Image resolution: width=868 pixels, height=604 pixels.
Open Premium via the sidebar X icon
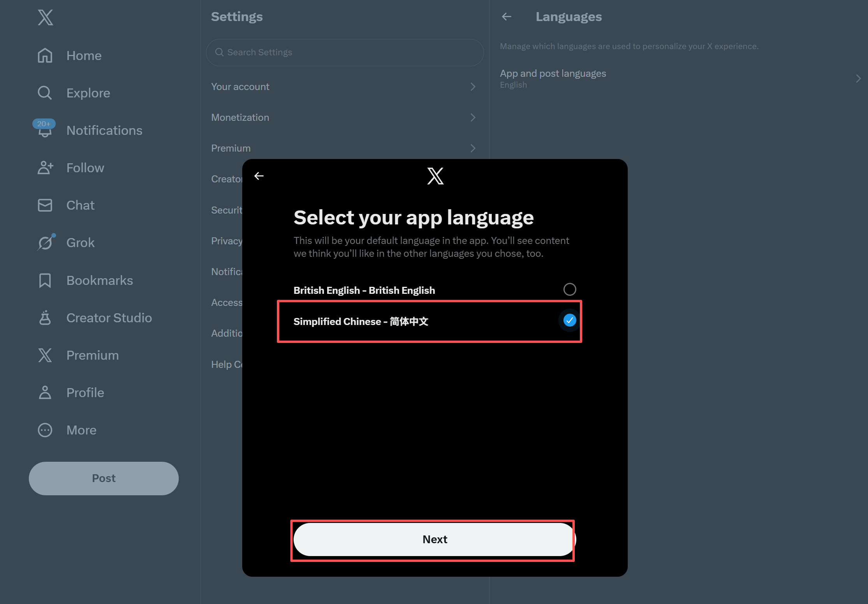coord(45,355)
